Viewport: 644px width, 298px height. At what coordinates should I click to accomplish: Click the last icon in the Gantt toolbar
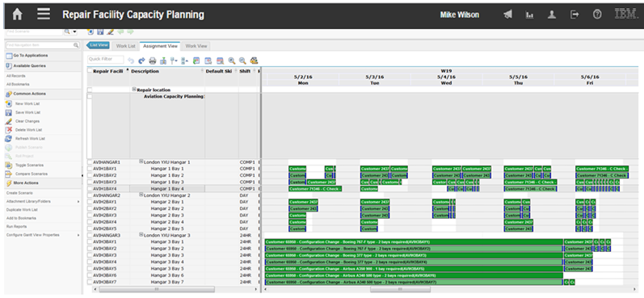click(x=254, y=61)
